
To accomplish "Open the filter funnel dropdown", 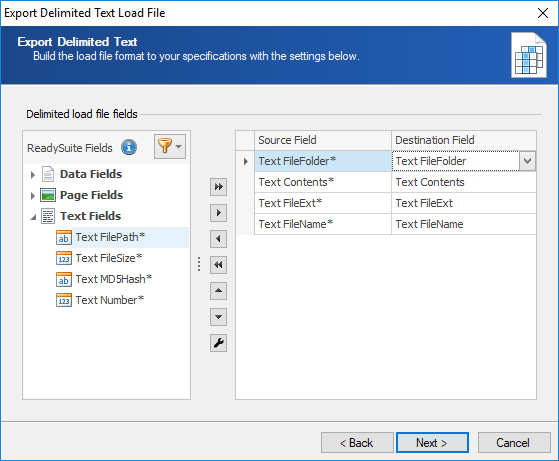I will pos(170,147).
